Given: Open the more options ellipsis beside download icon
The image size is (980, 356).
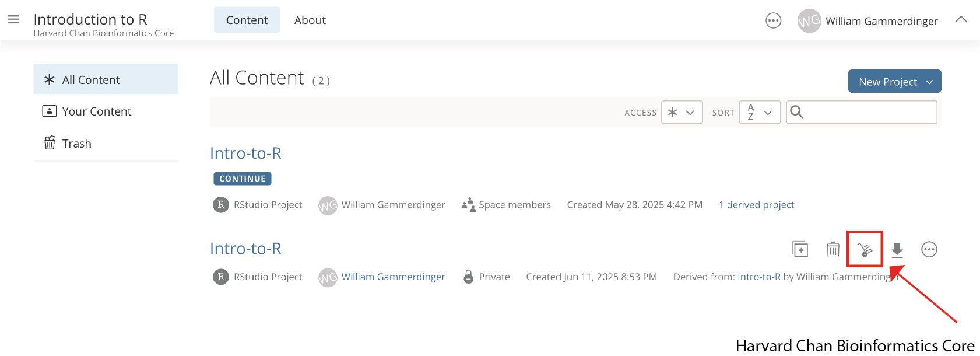Looking at the screenshot, I should [929, 250].
